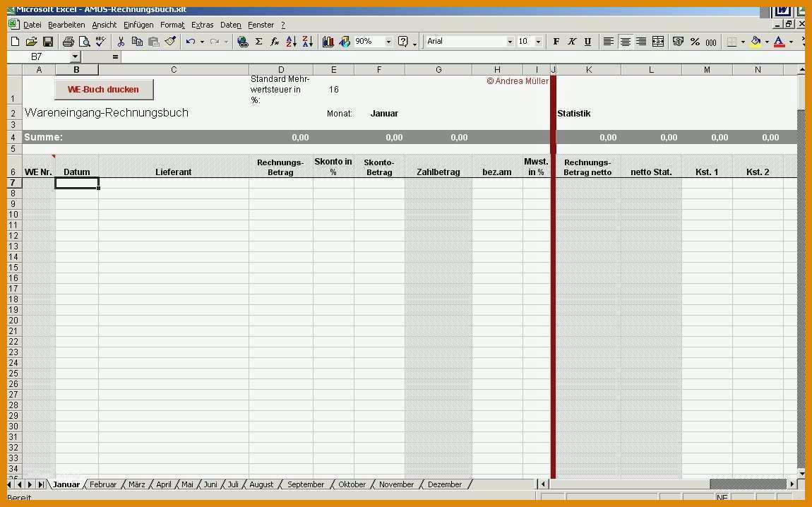Apply currency number format
Viewport: 812px width, 507px height.
pyautogui.click(x=678, y=42)
